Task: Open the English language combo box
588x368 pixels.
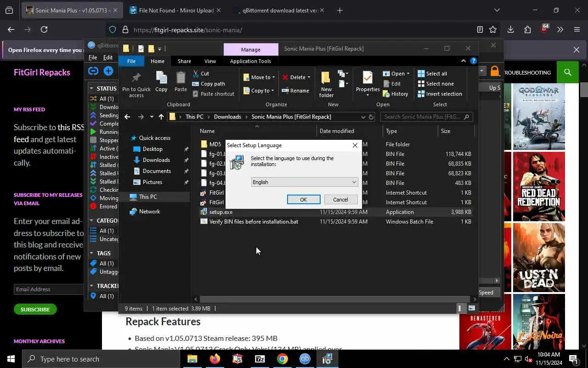Action: (305, 182)
